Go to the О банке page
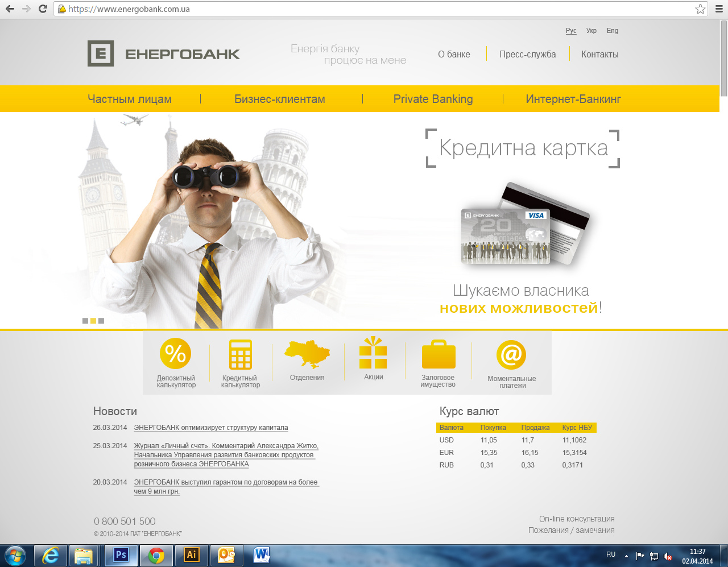Screen dimensions: 728x567 click(x=454, y=55)
